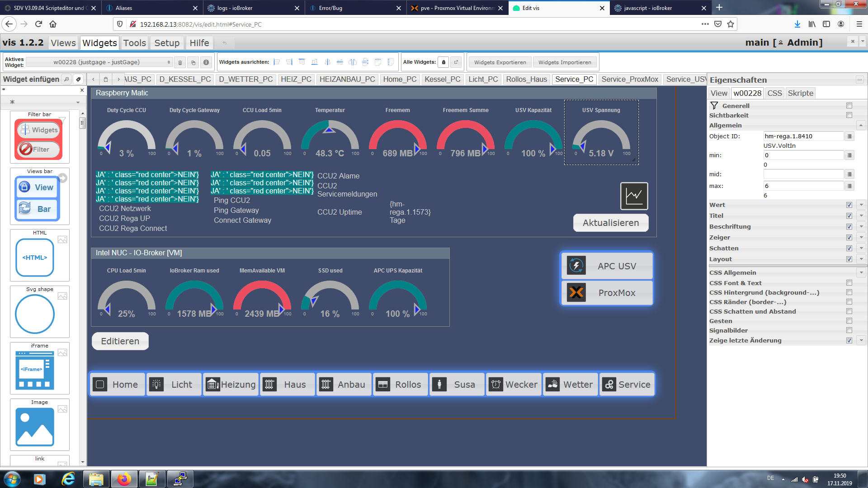
Task: Click the lock all widgets icon
Action: [443, 62]
